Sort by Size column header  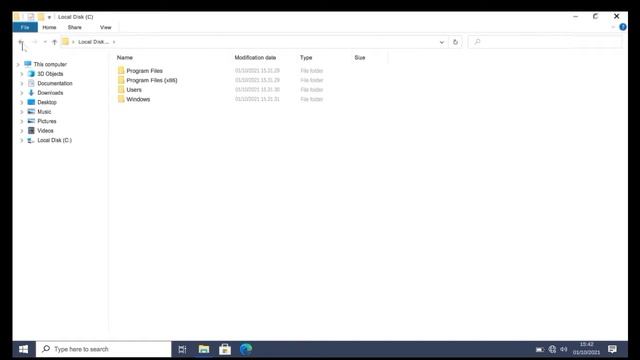tap(360, 58)
